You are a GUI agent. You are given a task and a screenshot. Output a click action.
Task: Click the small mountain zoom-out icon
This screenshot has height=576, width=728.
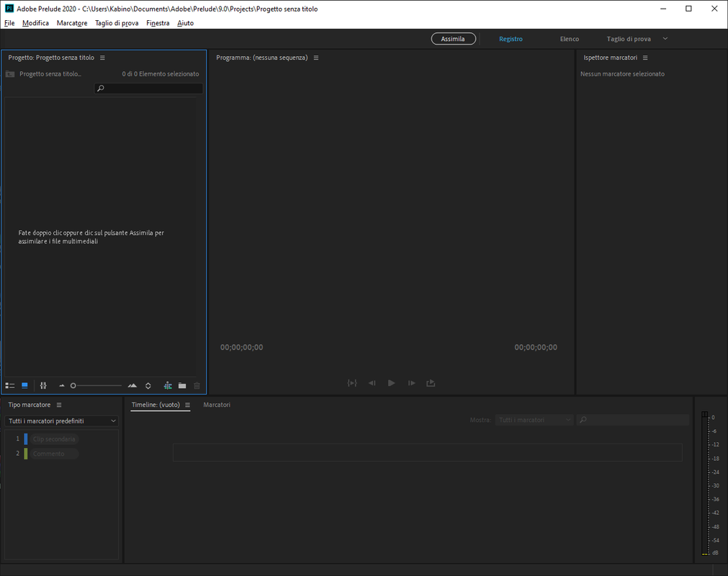[x=62, y=386]
